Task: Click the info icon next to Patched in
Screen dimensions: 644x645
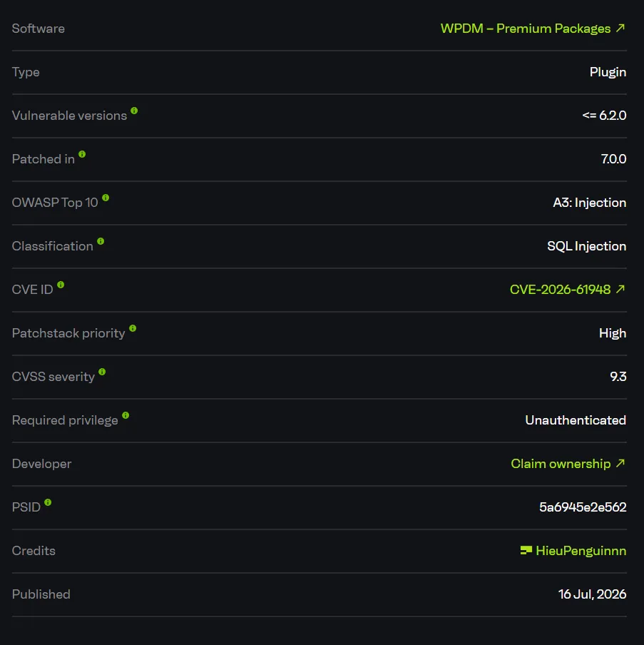Action: 82,154
